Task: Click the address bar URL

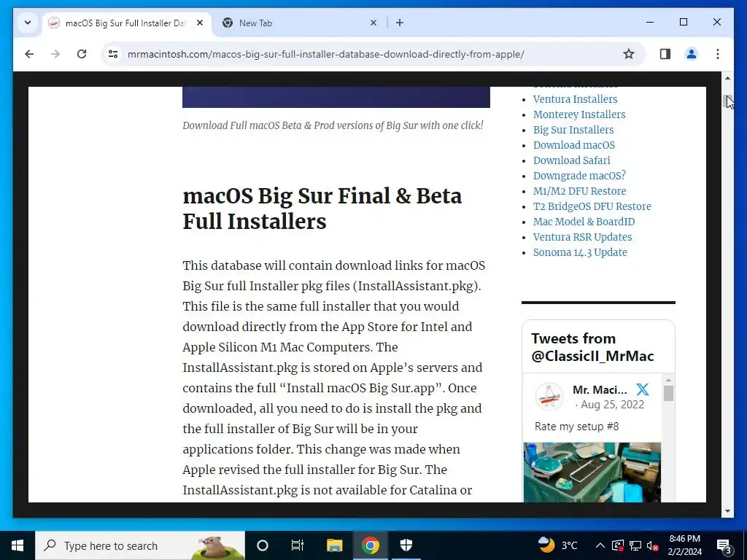Action: [326, 54]
